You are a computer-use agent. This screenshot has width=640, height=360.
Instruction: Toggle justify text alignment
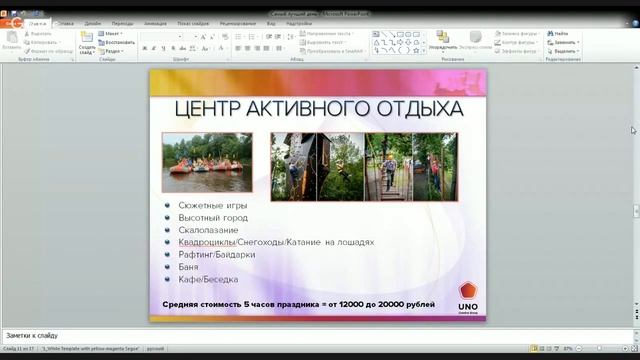[267, 48]
